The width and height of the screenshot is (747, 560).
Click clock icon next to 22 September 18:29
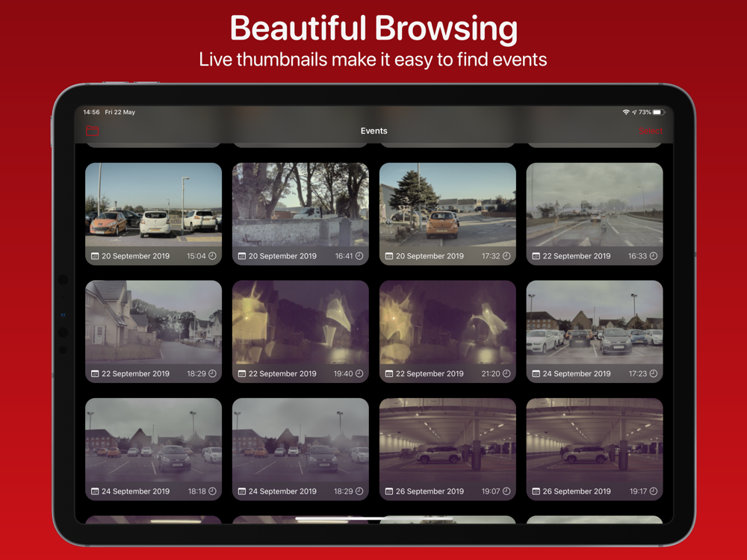tap(212, 373)
